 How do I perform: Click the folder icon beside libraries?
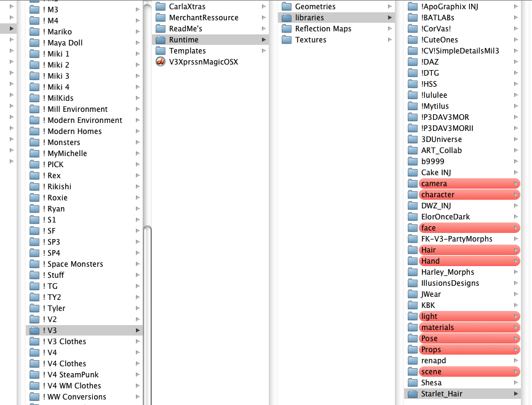(x=287, y=18)
